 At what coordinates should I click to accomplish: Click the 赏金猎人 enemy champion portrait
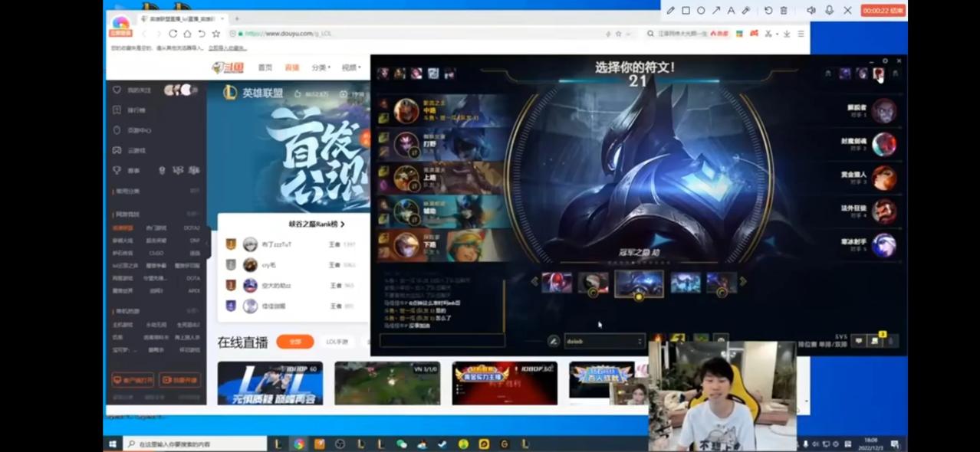(x=883, y=178)
